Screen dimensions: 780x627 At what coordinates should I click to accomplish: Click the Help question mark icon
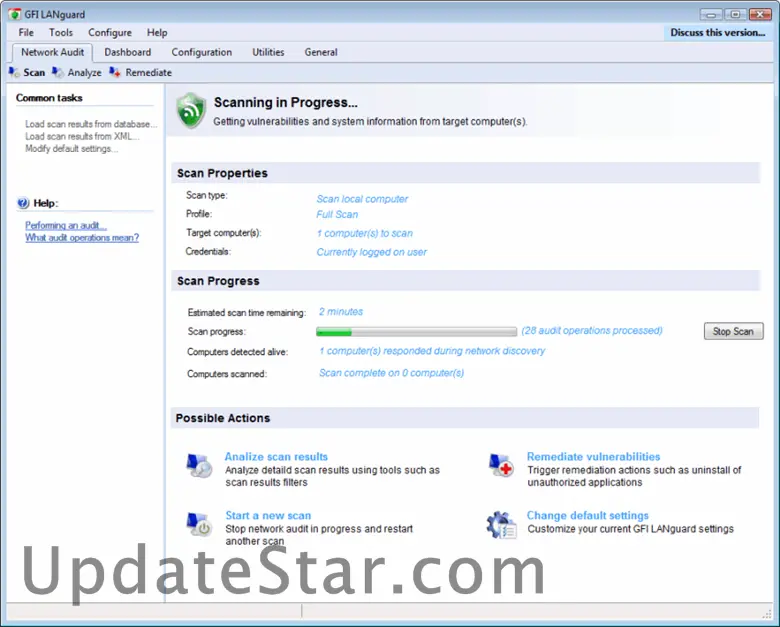pyautogui.click(x=23, y=203)
